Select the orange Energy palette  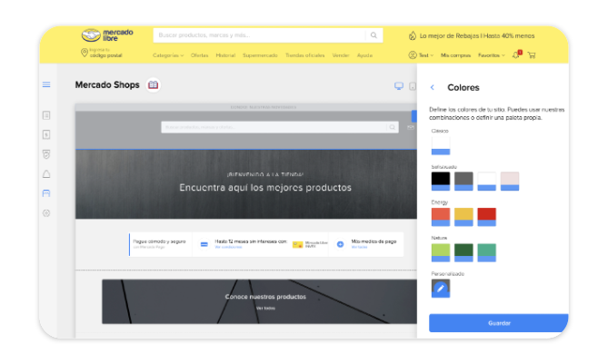point(441,217)
